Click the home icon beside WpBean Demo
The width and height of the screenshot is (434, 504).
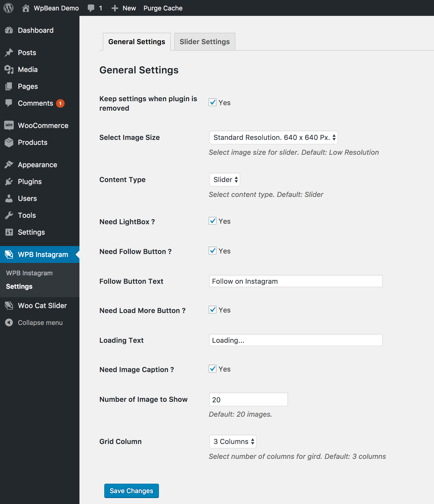pos(26,8)
